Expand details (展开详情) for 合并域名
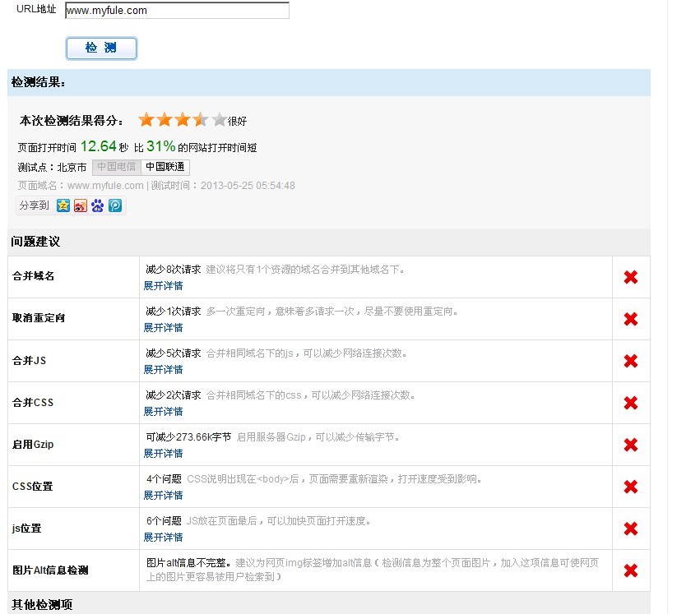Viewport: 700px width, 614px height. click(163, 286)
